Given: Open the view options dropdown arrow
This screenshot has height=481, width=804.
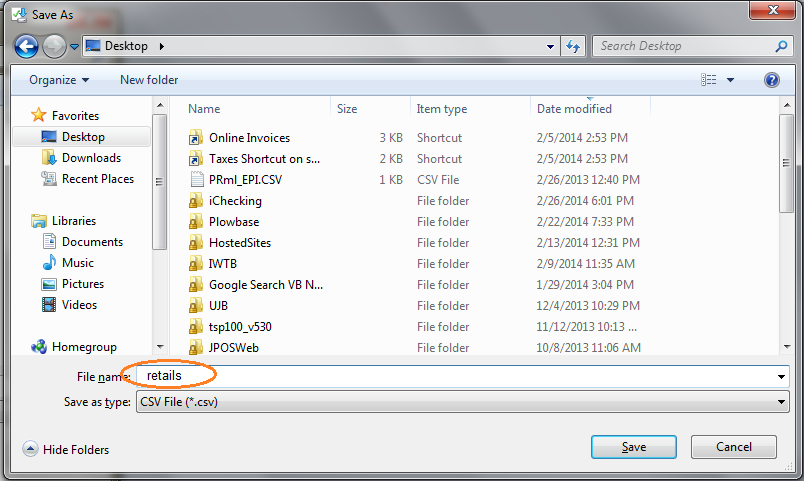Looking at the screenshot, I should pos(731,80).
